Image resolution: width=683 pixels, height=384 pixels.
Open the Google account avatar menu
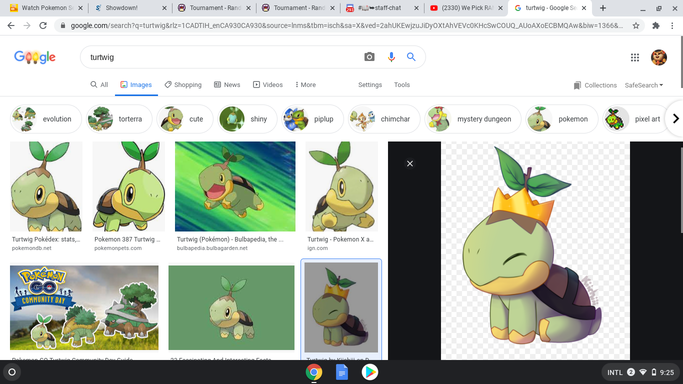(x=659, y=57)
